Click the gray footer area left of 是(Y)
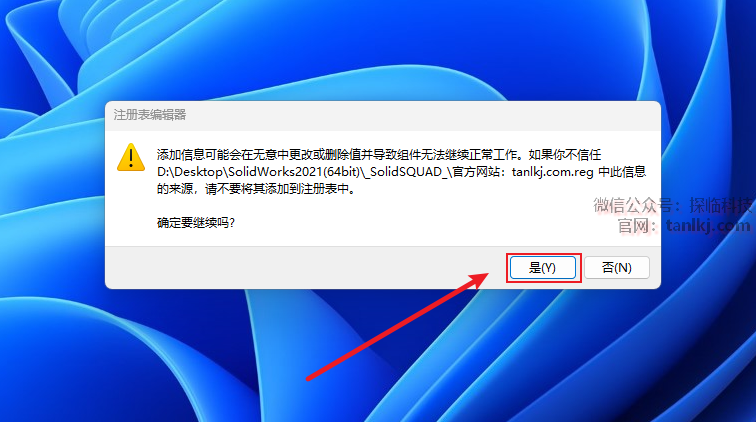 point(304,268)
